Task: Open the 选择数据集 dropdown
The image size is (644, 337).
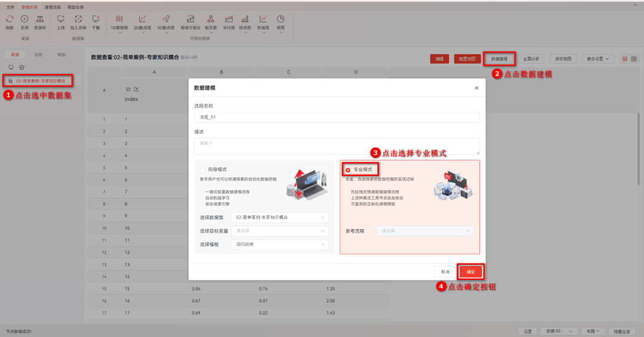Action: [280, 217]
